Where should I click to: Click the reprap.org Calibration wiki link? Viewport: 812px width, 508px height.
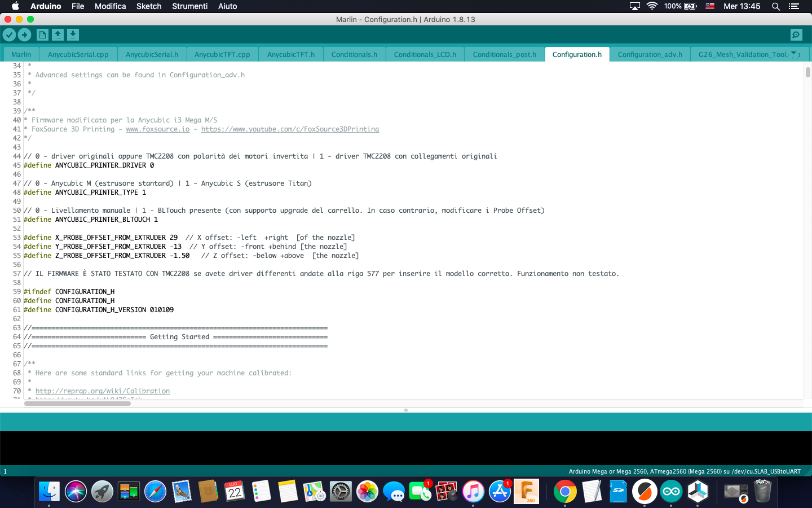[x=103, y=391]
